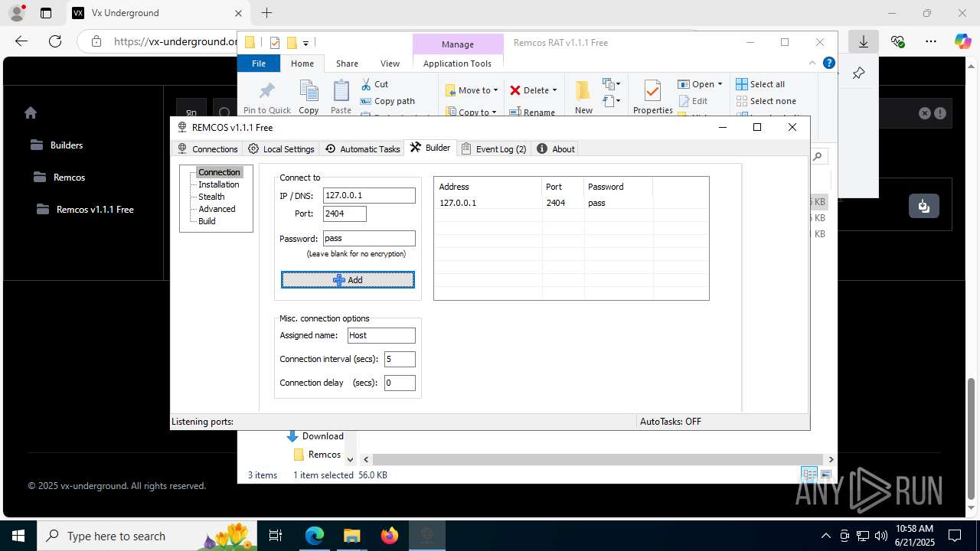Image resolution: width=980 pixels, height=551 pixels.
Task: Click the browser back arrow
Action: [21, 41]
